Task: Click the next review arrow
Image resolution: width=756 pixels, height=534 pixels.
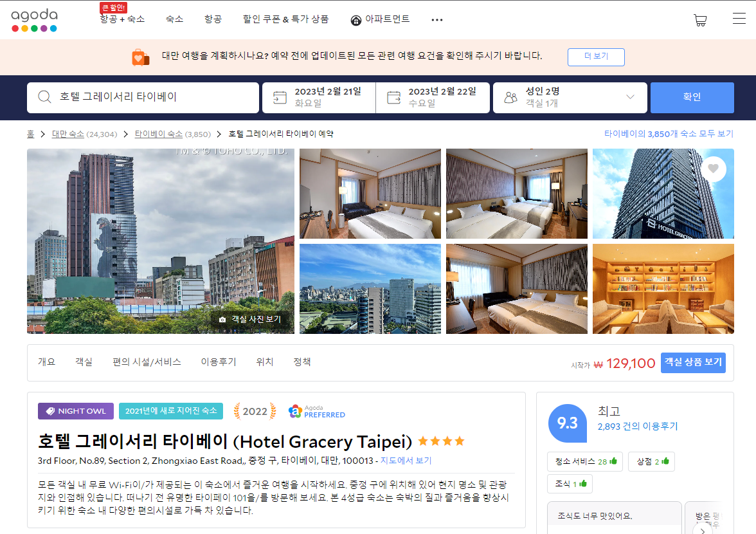Action: pos(703,530)
